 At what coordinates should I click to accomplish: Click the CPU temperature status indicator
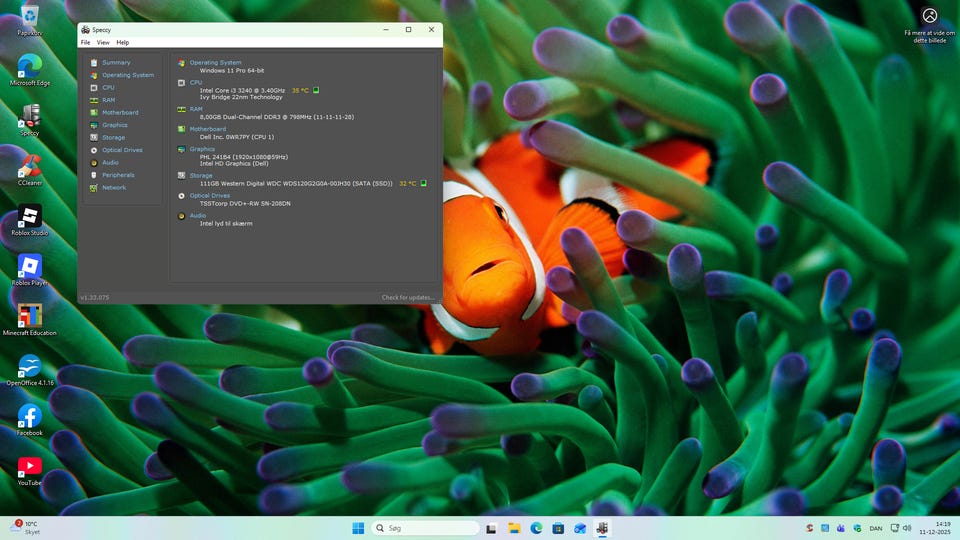[316, 90]
